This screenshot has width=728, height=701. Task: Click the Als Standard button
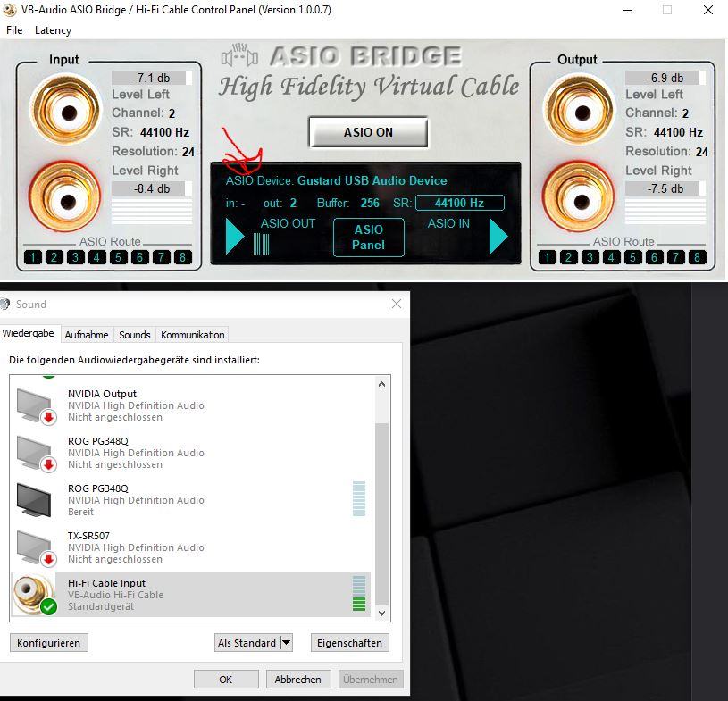coord(247,643)
